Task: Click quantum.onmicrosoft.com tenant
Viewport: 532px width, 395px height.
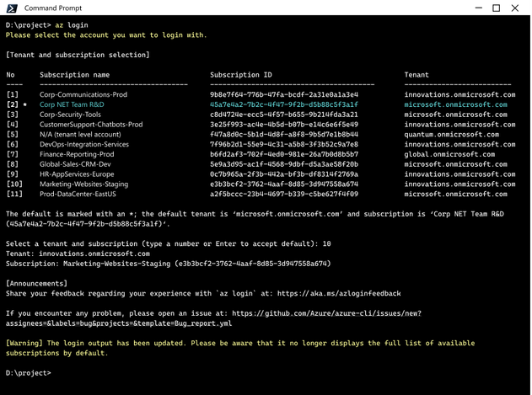Action: (x=452, y=134)
